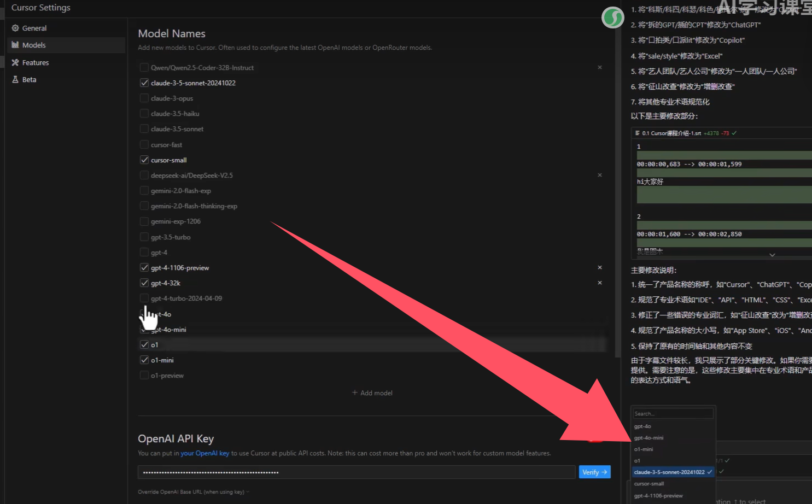Expand the srt code block with the chevron

[x=772, y=255]
